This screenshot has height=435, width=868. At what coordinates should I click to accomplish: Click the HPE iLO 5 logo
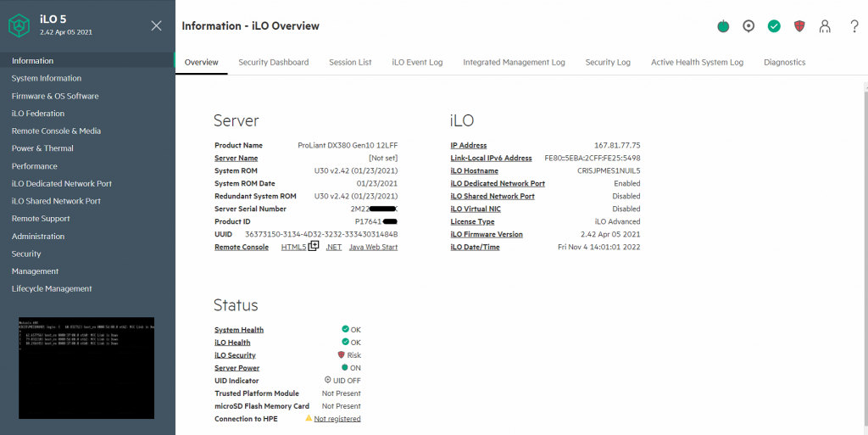click(x=19, y=26)
